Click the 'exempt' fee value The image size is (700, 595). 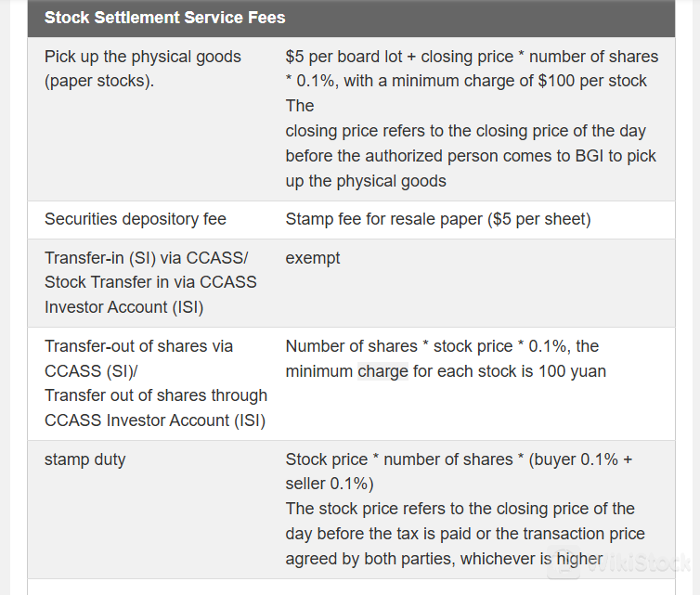click(x=313, y=257)
